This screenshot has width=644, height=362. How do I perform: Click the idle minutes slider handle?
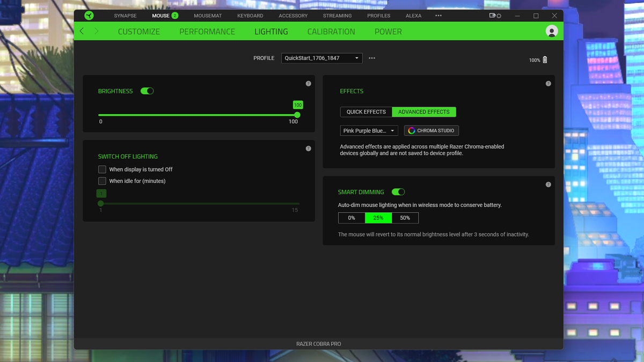tap(100, 203)
